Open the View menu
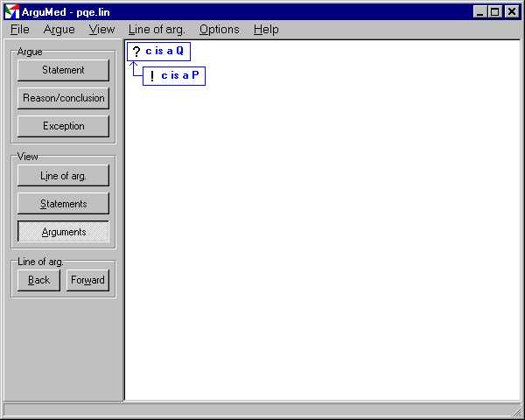Screen dimensions: 525x420 (x=101, y=30)
